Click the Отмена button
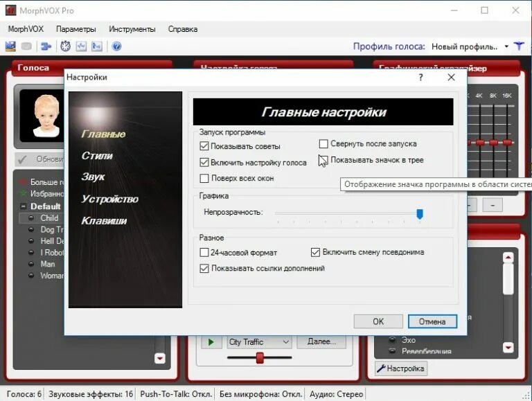 432,321
